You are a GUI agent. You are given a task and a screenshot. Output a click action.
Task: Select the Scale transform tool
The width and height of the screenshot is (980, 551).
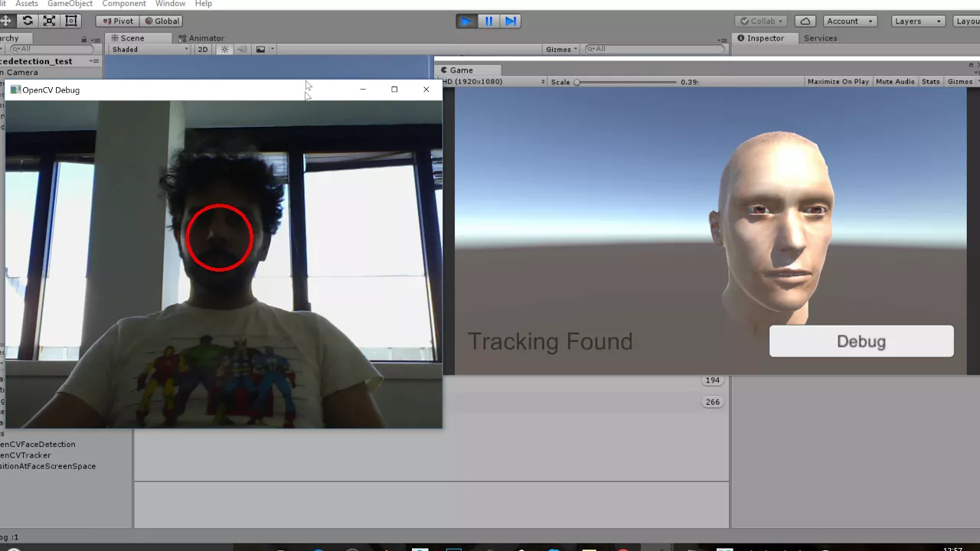[x=49, y=21]
